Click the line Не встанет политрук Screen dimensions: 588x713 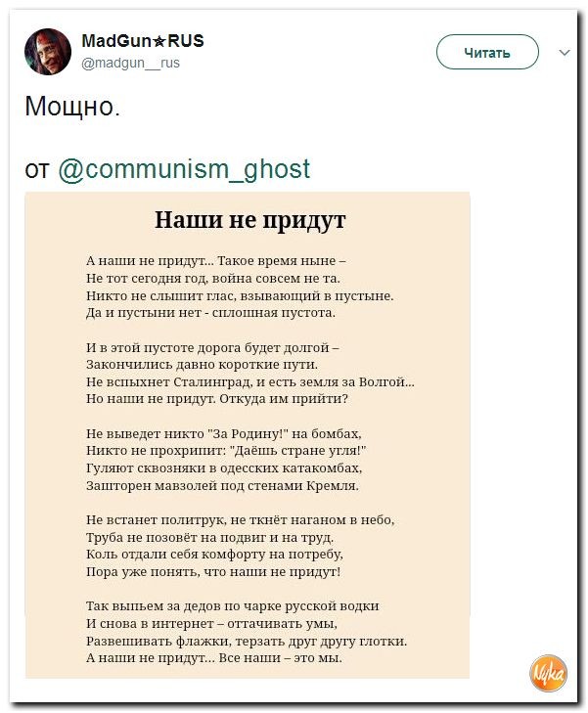[x=240, y=519]
